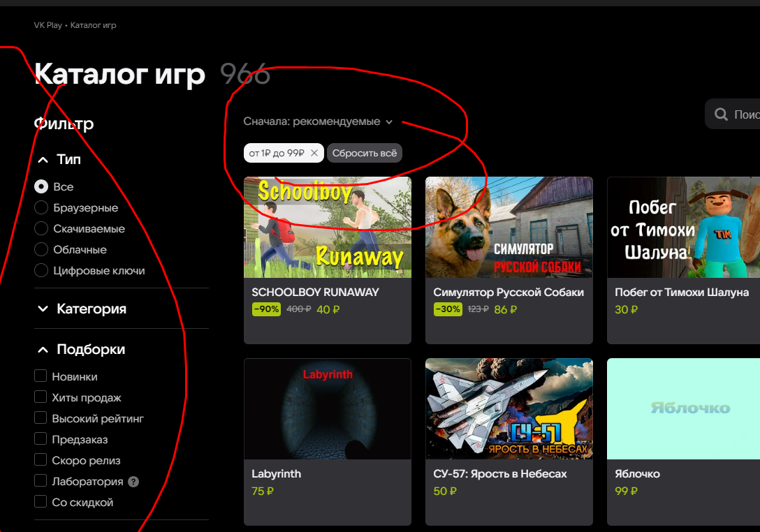Click the 75 ₽ price

point(263,492)
